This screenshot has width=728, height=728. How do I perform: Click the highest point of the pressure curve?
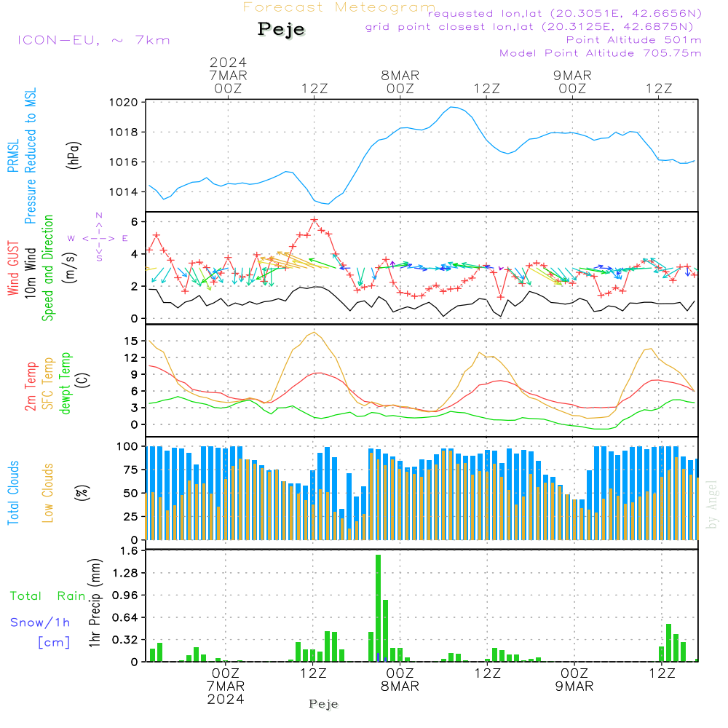click(x=452, y=107)
